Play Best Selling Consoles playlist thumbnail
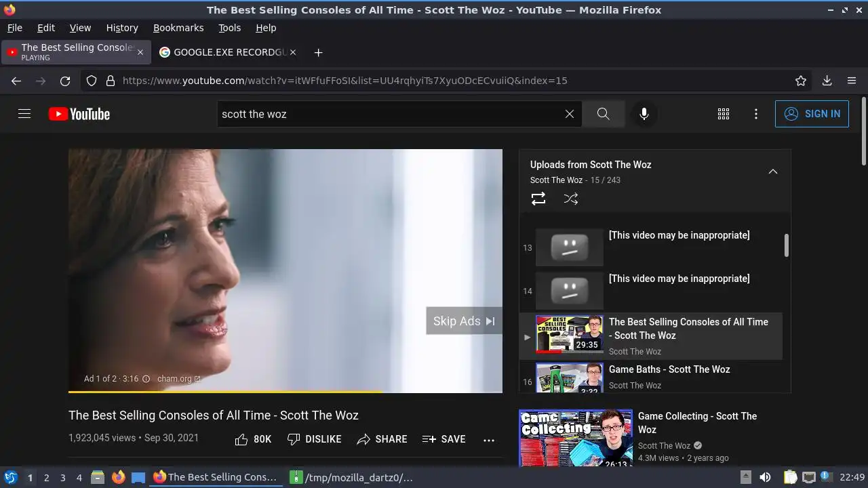The image size is (868, 488). (569, 334)
